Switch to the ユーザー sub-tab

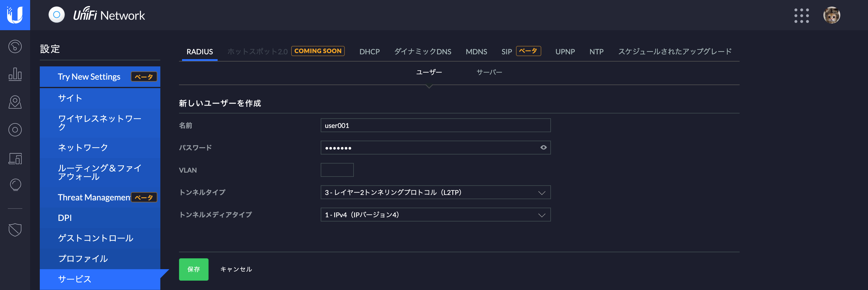tap(429, 72)
